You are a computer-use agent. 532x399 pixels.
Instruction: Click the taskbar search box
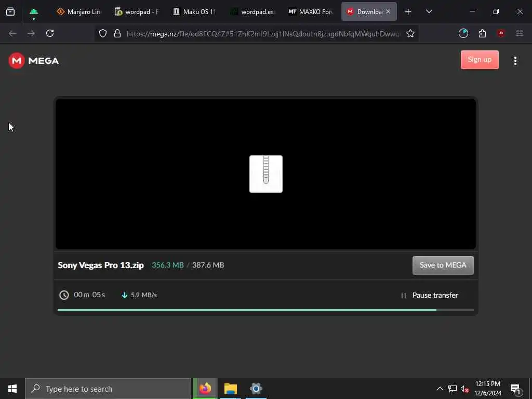tap(108, 389)
